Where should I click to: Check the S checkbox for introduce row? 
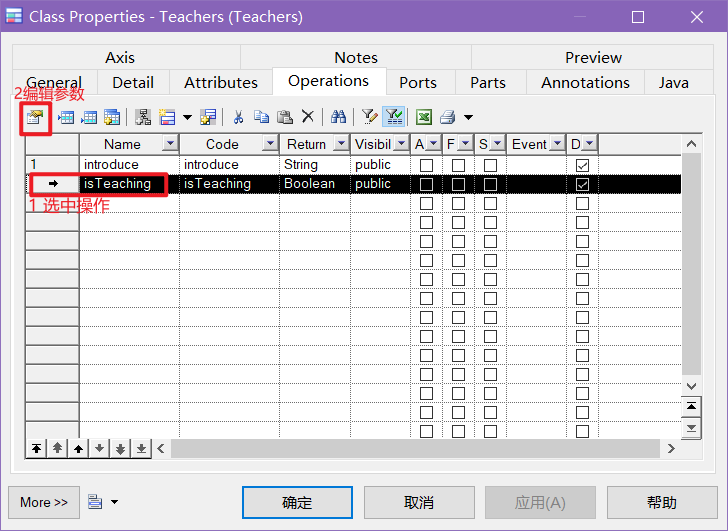pos(490,165)
